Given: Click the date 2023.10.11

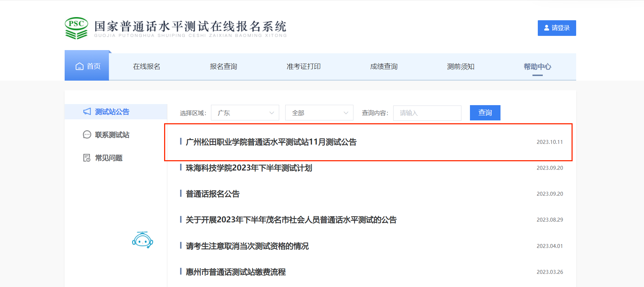Looking at the screenshot, I should (550, 142).
